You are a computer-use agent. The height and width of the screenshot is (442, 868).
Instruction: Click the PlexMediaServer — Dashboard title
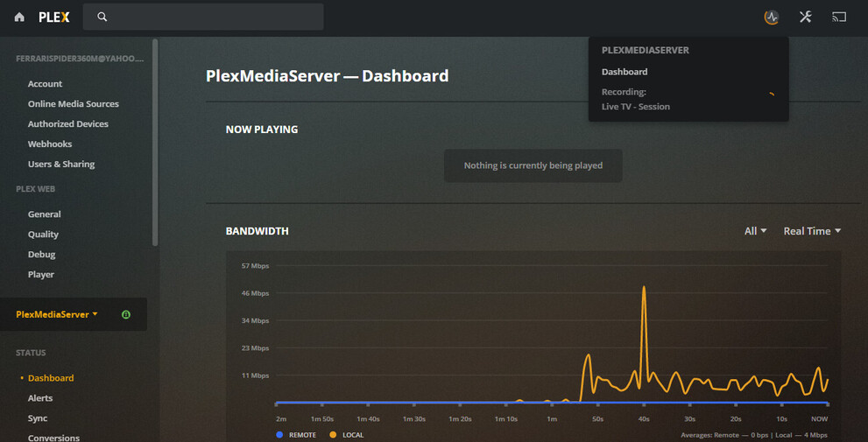tap(328, 76)
